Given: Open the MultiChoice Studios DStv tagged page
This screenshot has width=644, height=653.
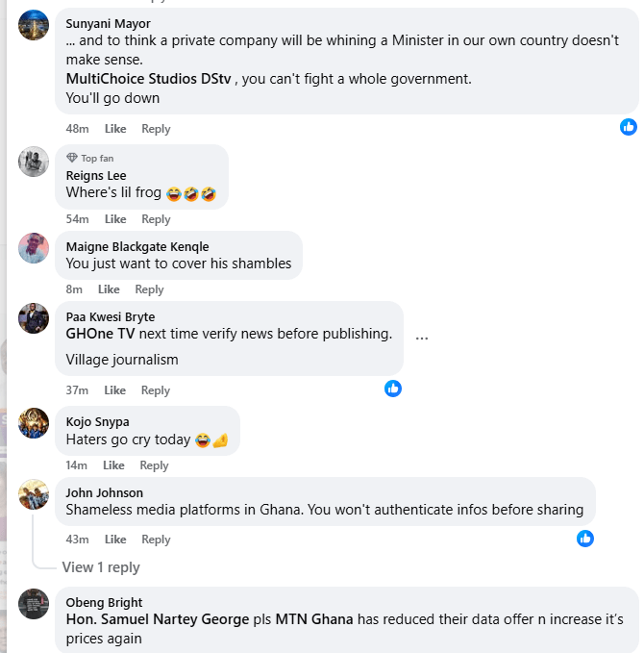Looking at the screenshot, I should tap(151, 79).
